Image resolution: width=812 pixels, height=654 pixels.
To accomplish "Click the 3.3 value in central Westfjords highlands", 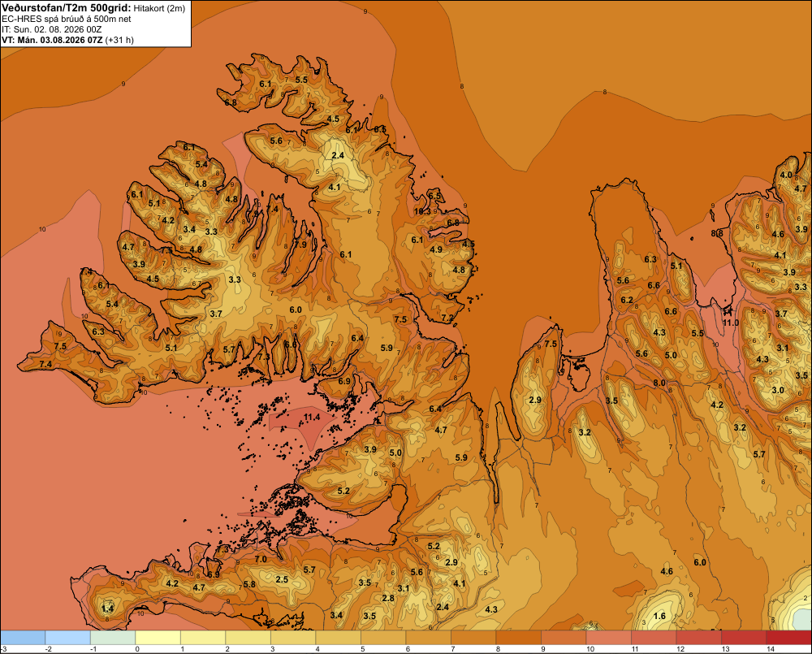I will [x=235, y=279].
